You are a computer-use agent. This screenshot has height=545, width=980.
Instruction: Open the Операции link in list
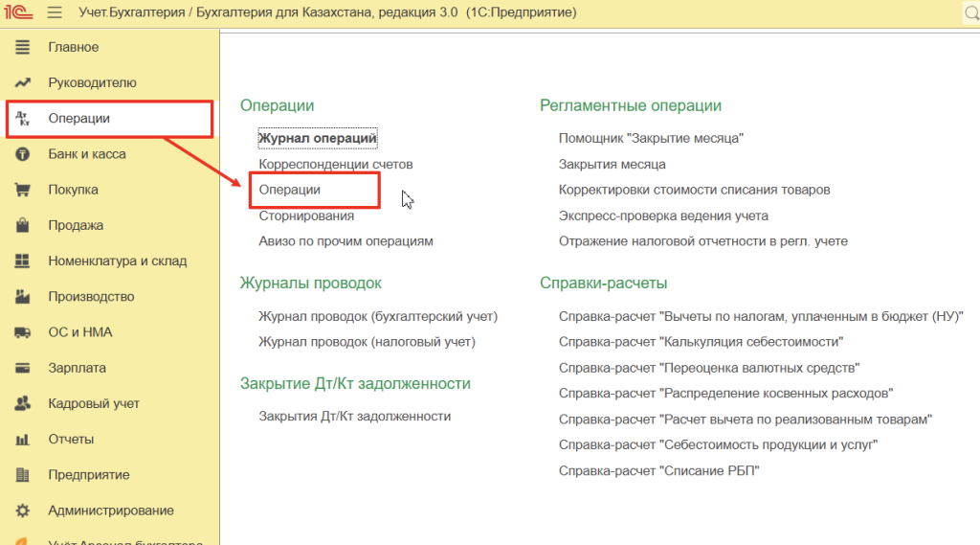pyautogui.click(x=289, y=190)
